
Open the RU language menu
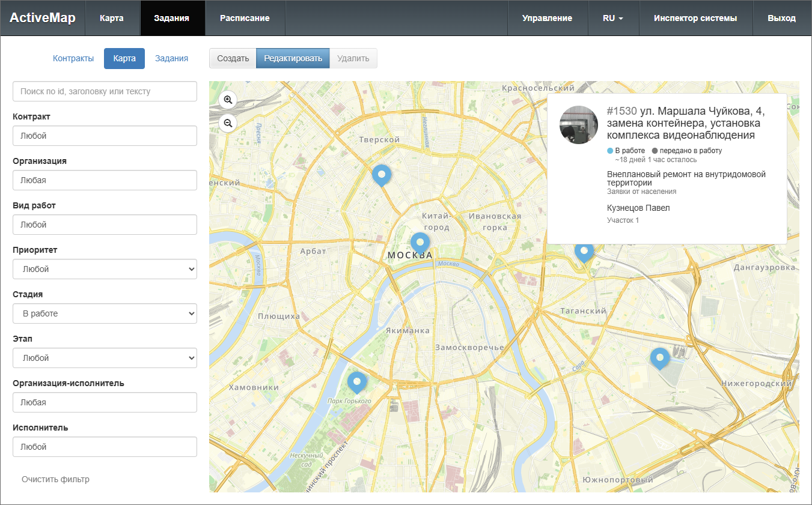pos(612,18)
